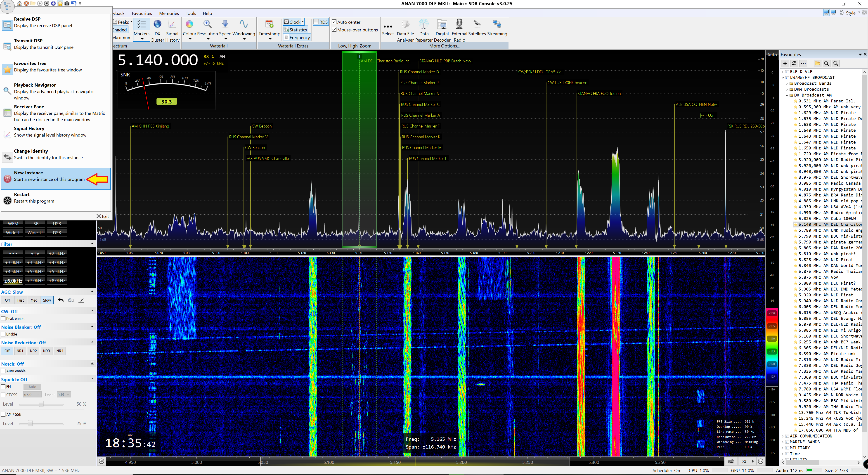Select USB demodulation mode
The image size is (868, 475).
point(57,224)
